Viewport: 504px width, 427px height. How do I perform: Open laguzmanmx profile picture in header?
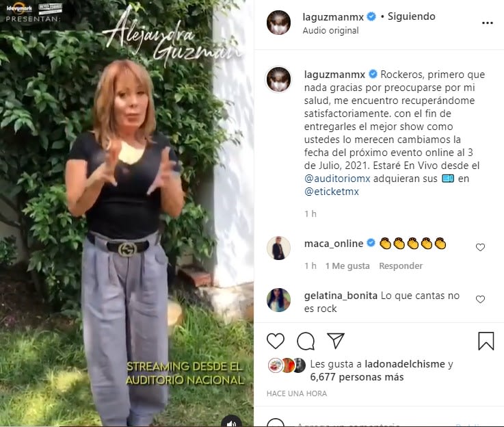coord(279,22)
